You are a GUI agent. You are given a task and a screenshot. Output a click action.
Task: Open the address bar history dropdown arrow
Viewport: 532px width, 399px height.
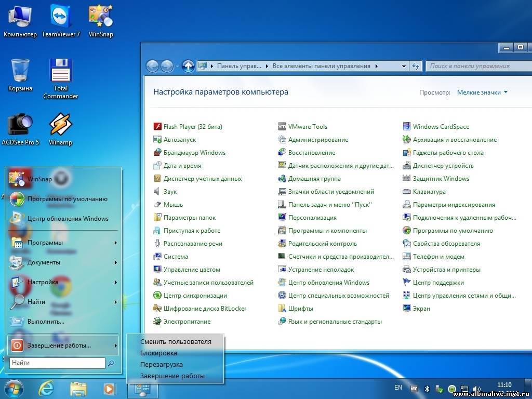404,66
